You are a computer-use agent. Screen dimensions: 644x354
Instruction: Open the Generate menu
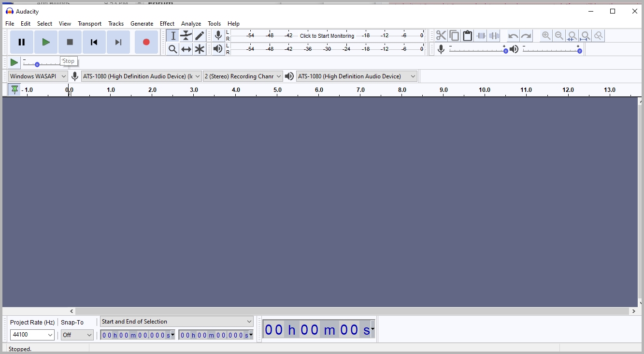142,24
